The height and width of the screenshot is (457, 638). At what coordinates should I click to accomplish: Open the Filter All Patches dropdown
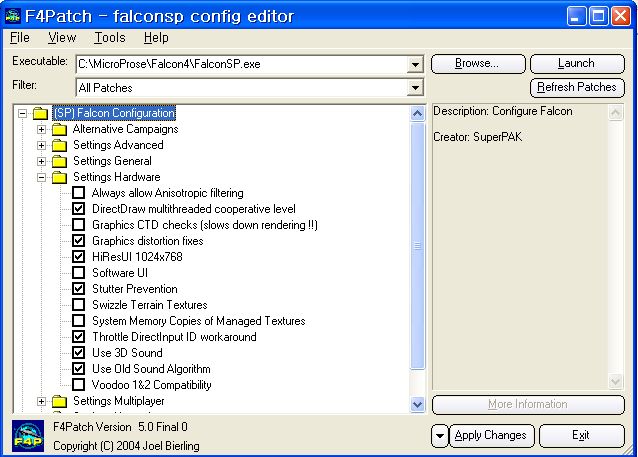coord(415,89)
